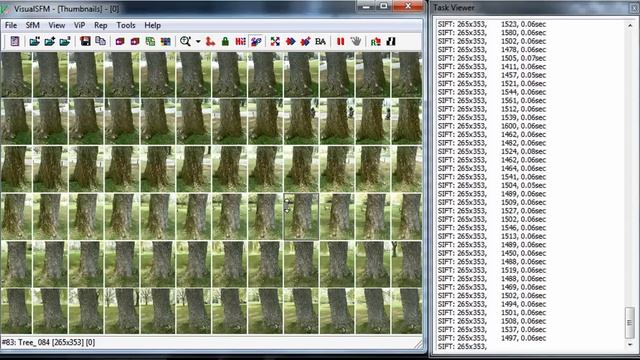Select the thumbnail under the mouse cursor
Viewport: 640px width, 360px height.
click(x=301, y=216)
